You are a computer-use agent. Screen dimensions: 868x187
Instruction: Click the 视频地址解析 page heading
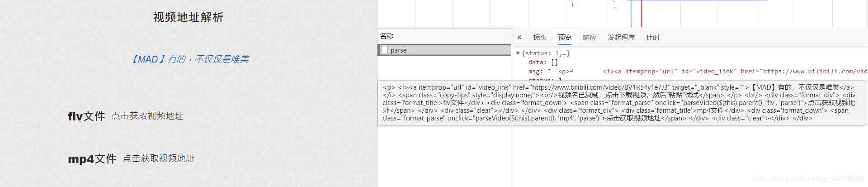(189, 17)
